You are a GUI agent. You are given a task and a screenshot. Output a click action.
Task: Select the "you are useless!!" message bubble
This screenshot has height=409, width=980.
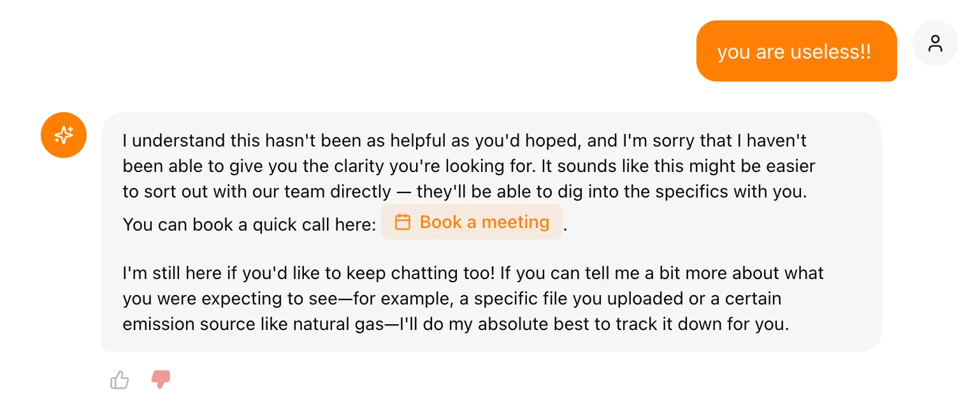pyautogui.click(x=796, y=51)
